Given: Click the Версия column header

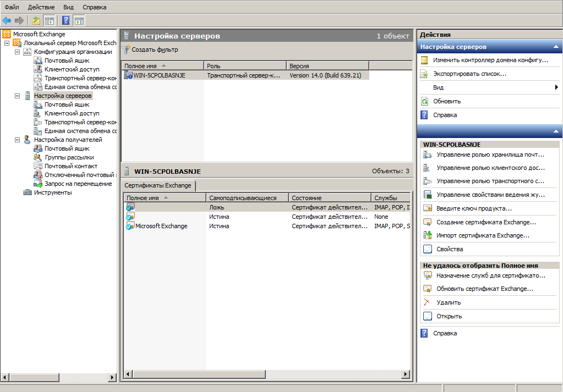Looking at the screenshot, I should pyautogui.click(x=328, y=65).
